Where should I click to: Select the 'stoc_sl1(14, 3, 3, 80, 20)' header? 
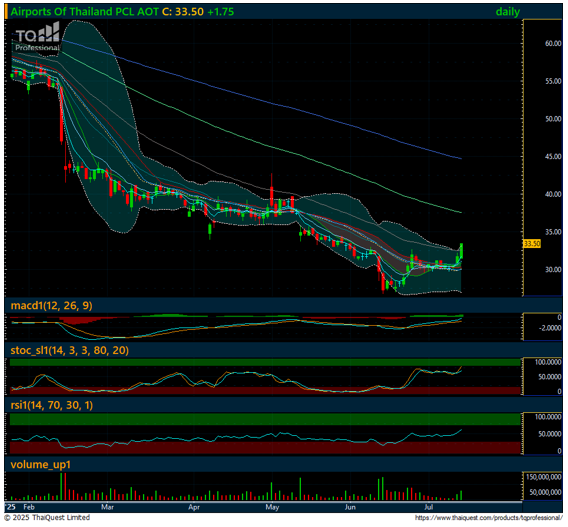point(70,350)
